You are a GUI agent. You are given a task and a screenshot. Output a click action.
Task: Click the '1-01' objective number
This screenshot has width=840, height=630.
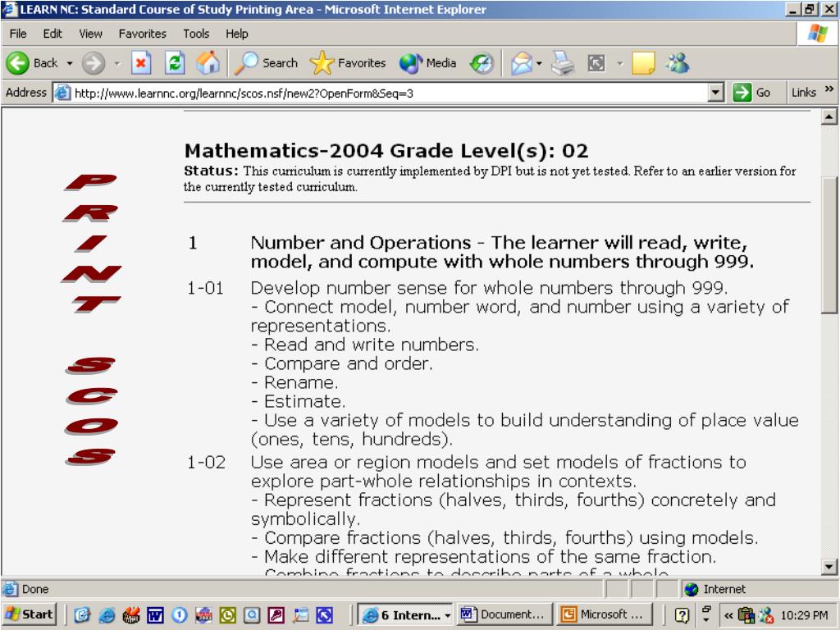coord(205,288)
